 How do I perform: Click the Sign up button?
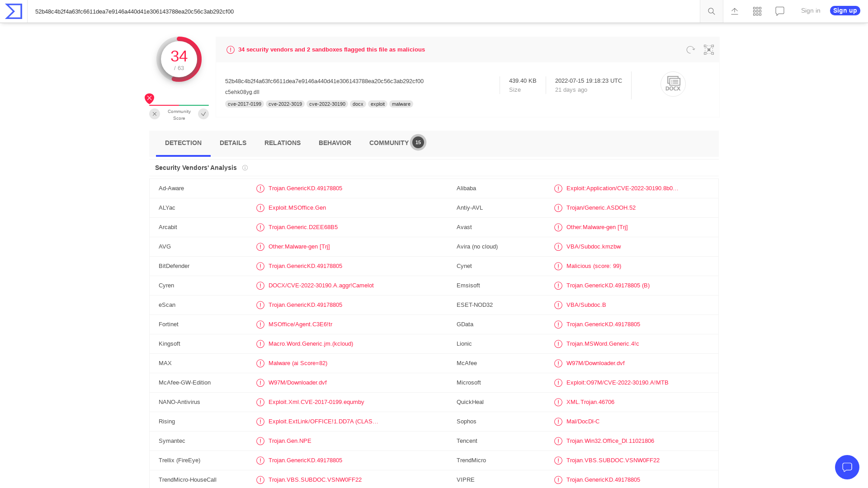(x=845, y=10)
